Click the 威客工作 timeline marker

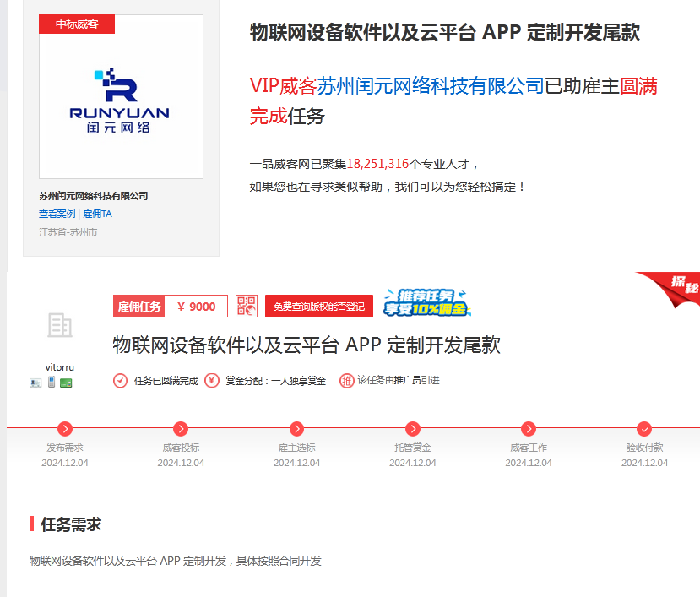[529, 429]
